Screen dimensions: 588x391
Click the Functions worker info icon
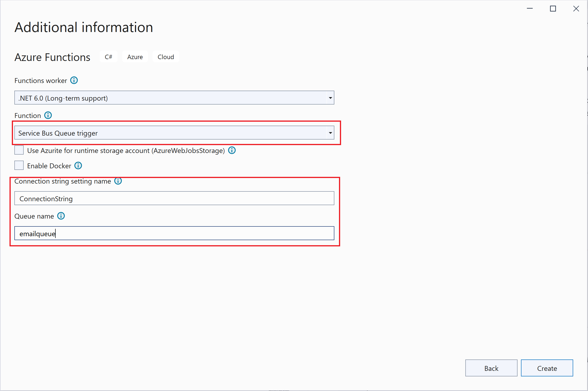(73, 80)
